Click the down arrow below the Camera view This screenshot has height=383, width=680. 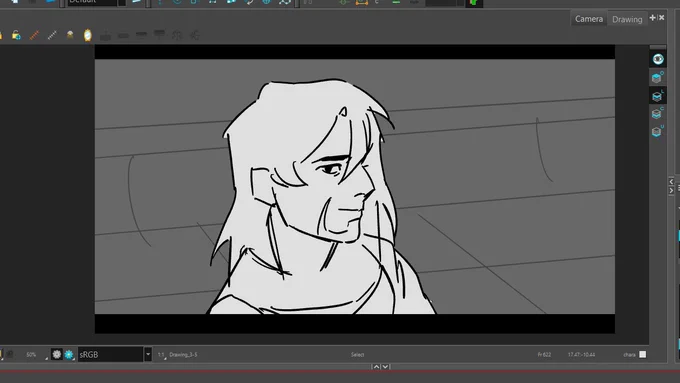click(x=385, y=367)
